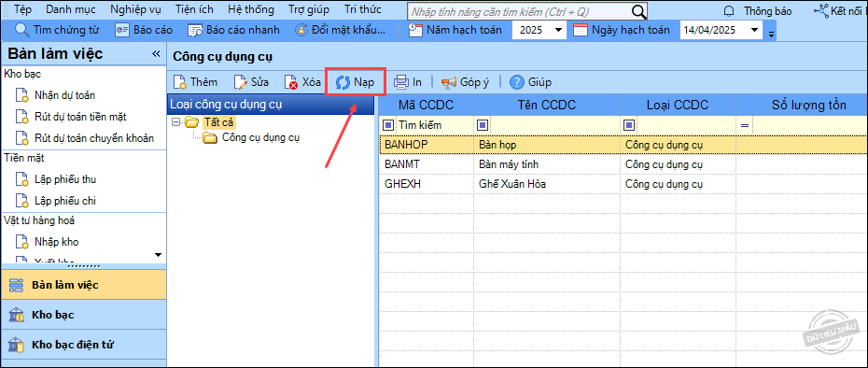Viewport: 868px width, 368px height.
Task: Click the Ngày hạch toán calendar icon
Action: 581,30
